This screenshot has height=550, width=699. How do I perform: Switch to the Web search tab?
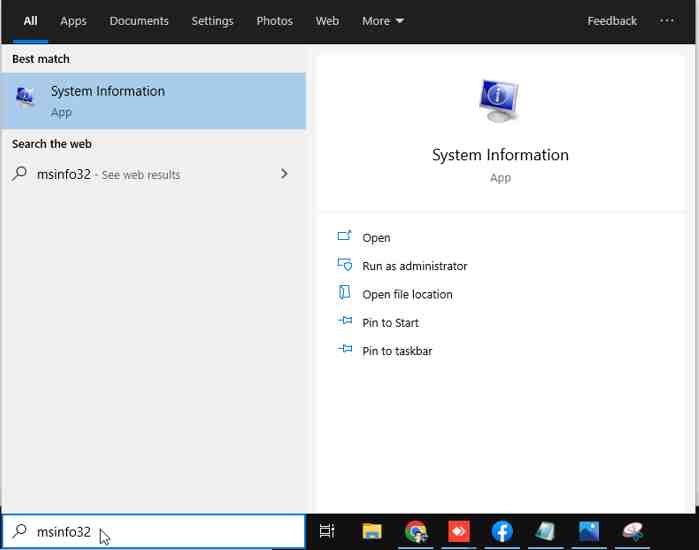tap(327, 21)
